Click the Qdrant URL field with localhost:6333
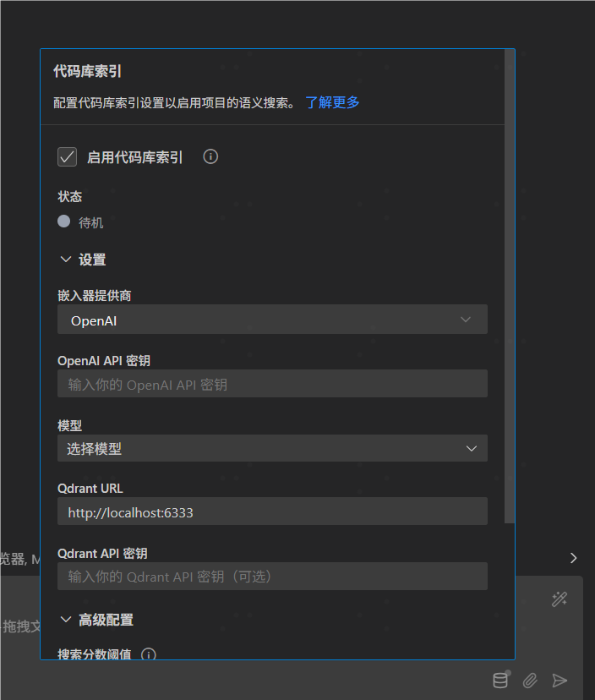 click(x=272, y=512)
